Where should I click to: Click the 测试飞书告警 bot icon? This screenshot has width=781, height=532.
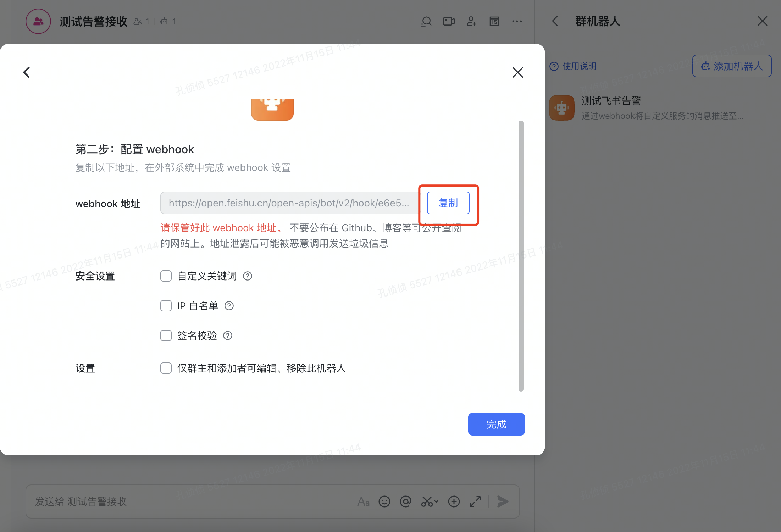tap(562, 108)
